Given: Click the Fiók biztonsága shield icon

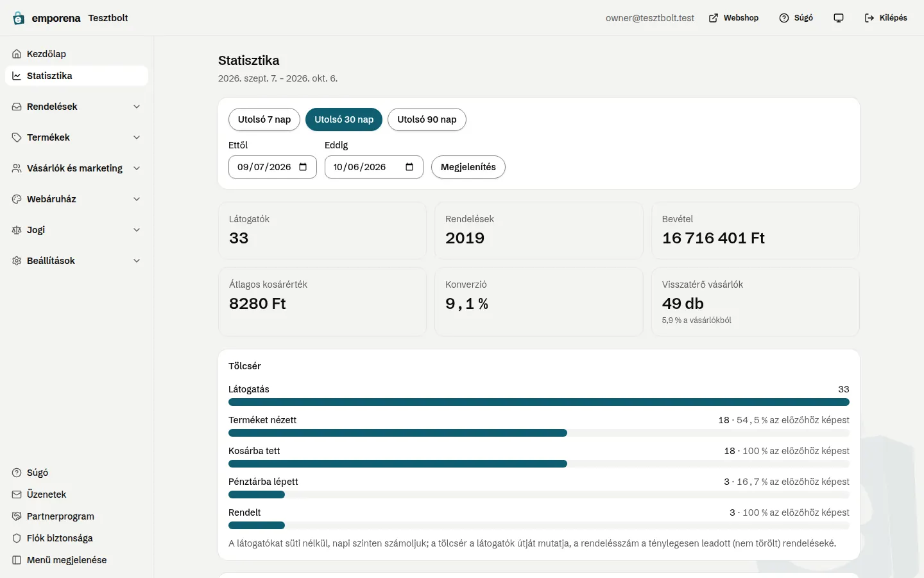Looking at the screenshot, I should click(x=17, y=538).
